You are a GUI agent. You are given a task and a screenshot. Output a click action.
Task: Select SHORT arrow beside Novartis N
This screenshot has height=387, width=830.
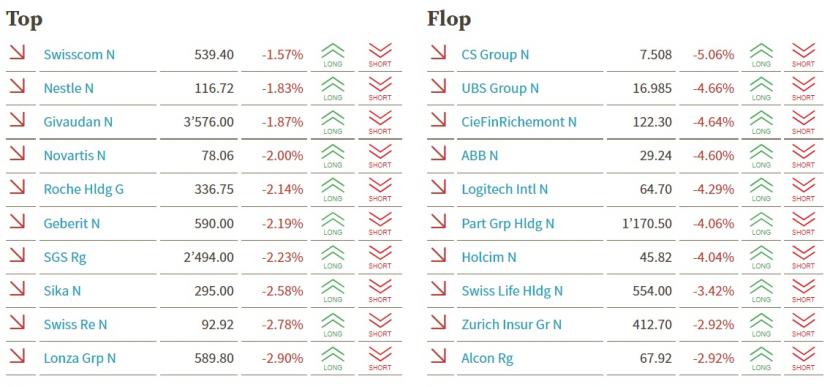point(380,156)
